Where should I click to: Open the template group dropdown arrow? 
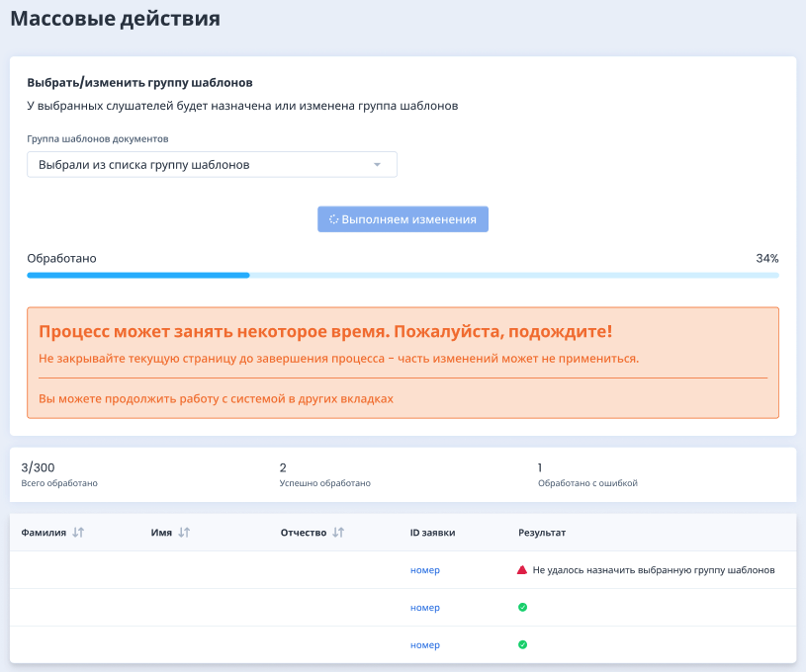click(x=377, y=165)
